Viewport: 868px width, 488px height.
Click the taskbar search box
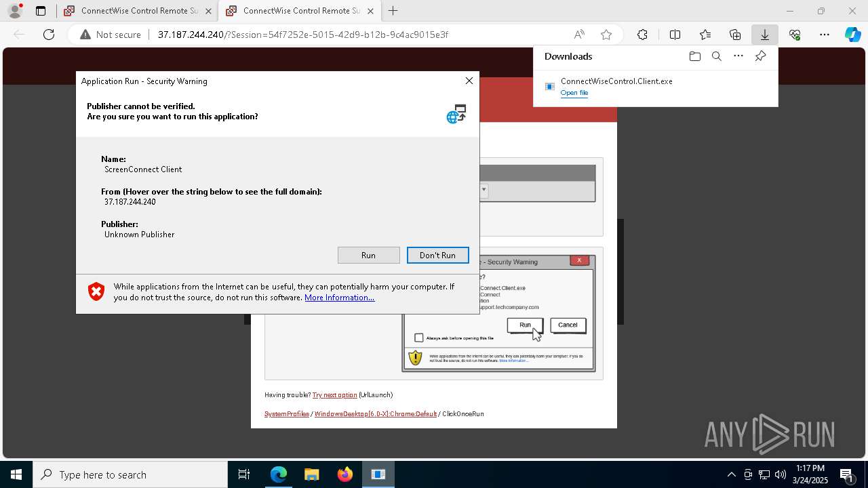click(x=130, y=474)
